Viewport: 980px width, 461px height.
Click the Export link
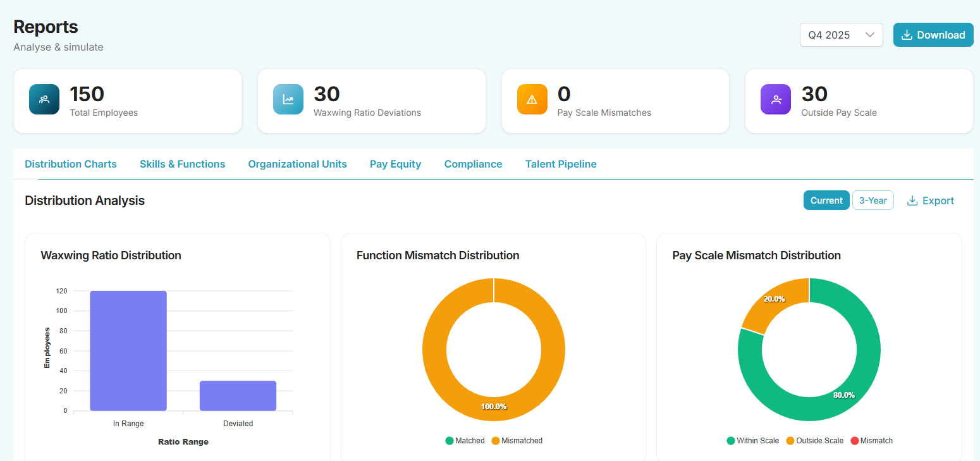coord(938,200)
